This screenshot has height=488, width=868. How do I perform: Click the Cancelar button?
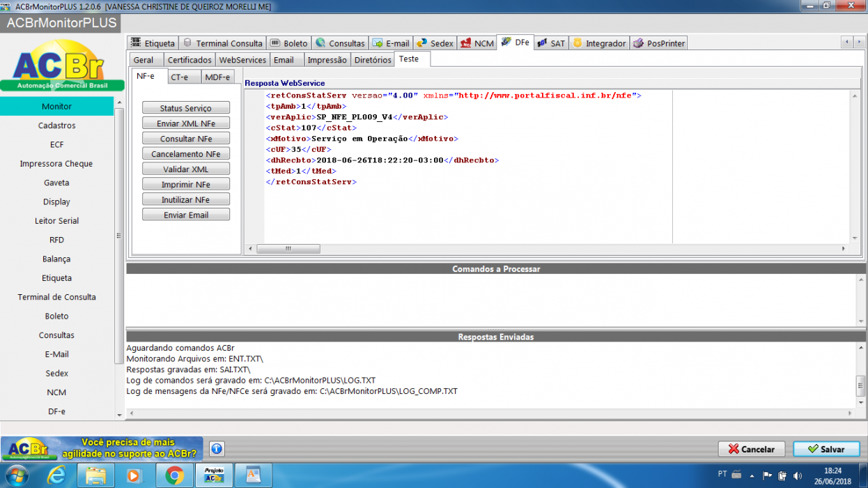coord(751,449)
